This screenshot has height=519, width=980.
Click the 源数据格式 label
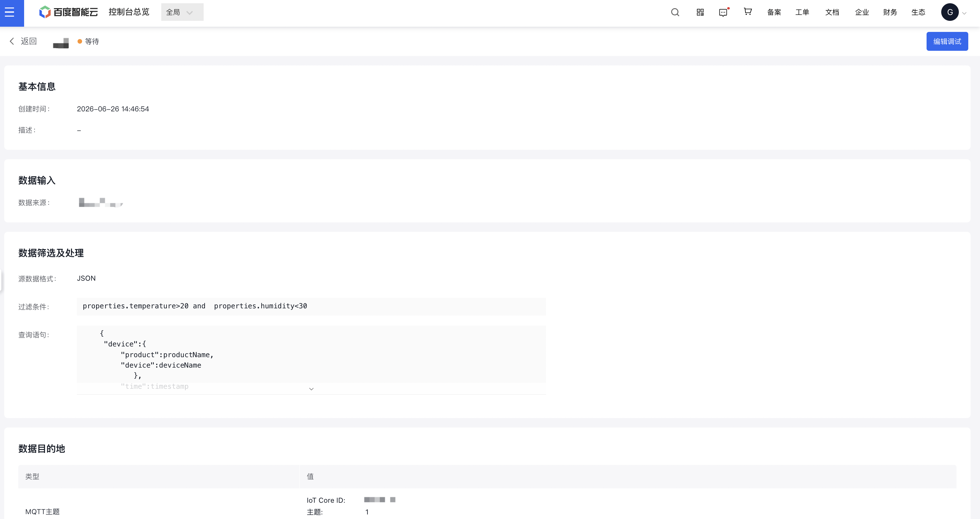(37, 279)
